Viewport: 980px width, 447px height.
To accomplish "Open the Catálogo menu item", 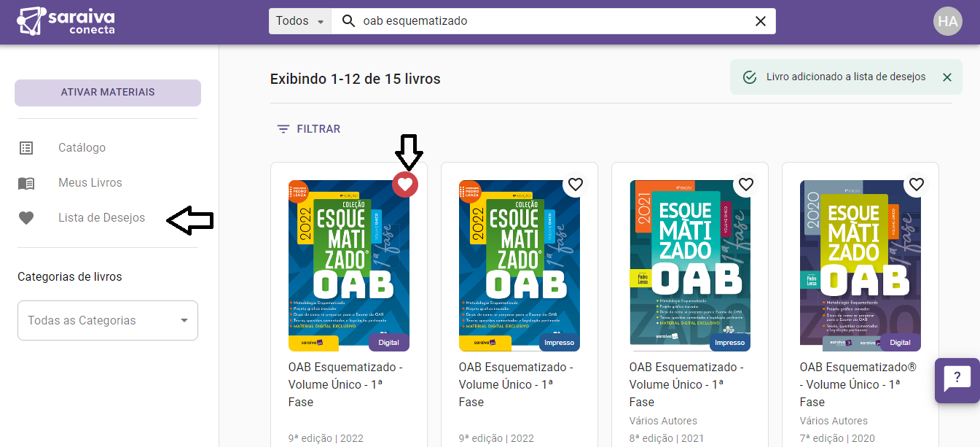I will coord(82,147).
